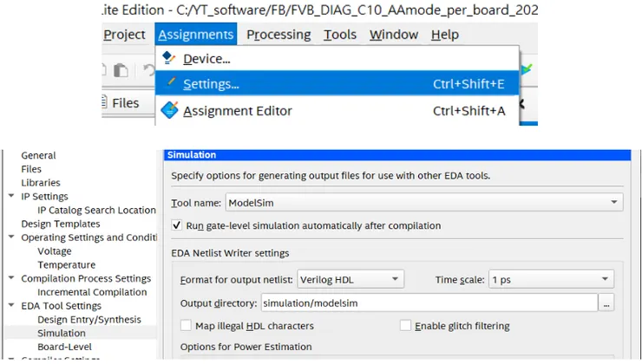Enable Map illegal HDL characters
642x364 pixels.
[186, 326]
